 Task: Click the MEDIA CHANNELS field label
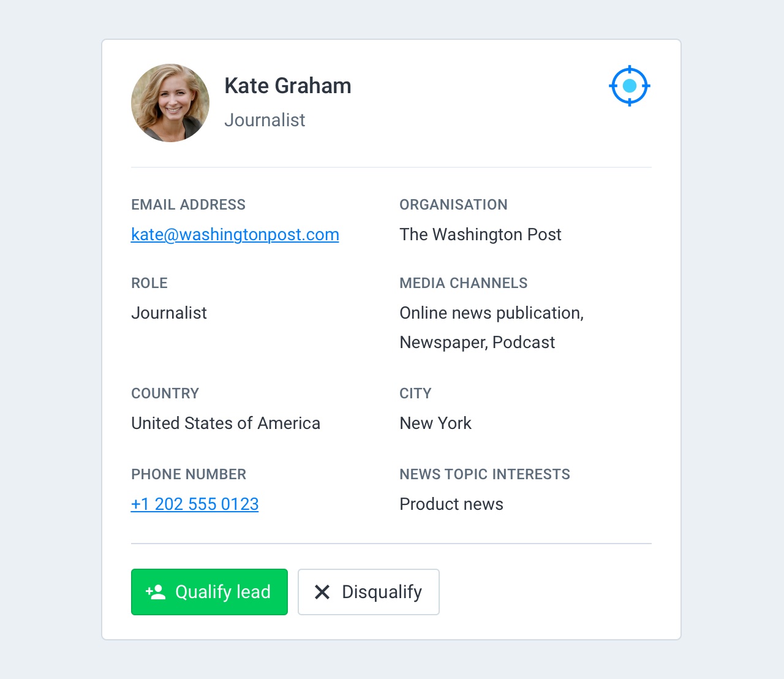(x=463, y=283)
